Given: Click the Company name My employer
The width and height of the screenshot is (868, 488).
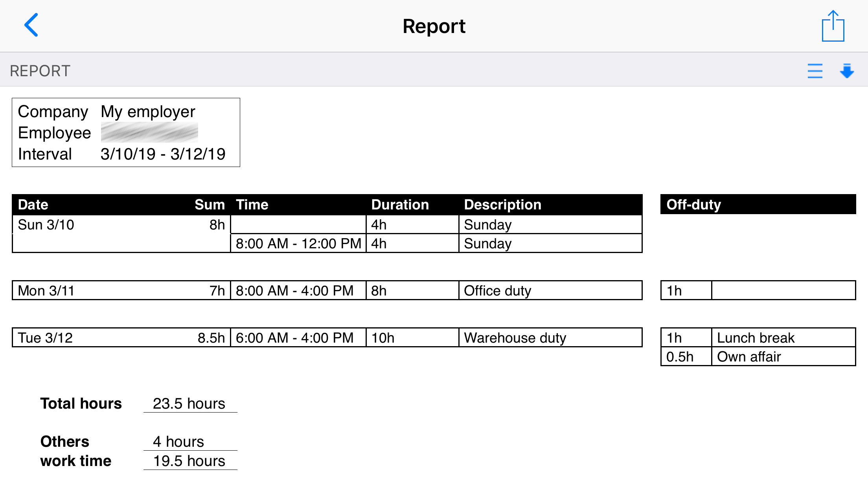Looking at the screenshot, I should coord(147,111).
